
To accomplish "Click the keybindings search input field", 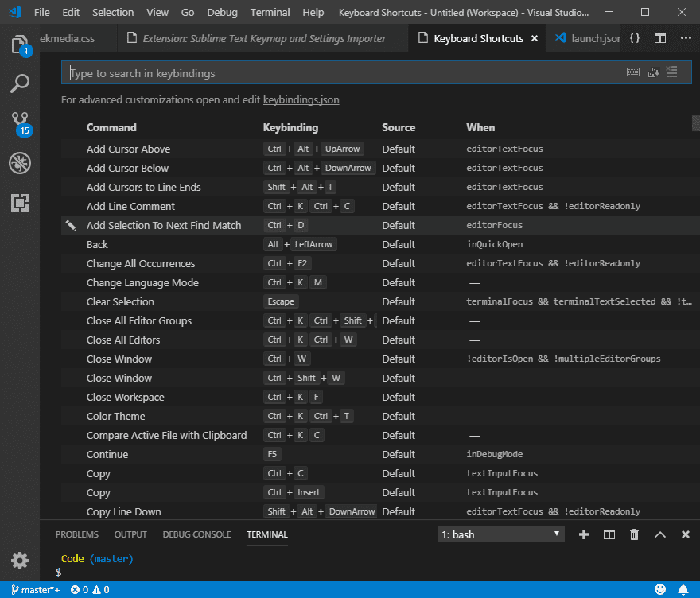I will [318, 72].
